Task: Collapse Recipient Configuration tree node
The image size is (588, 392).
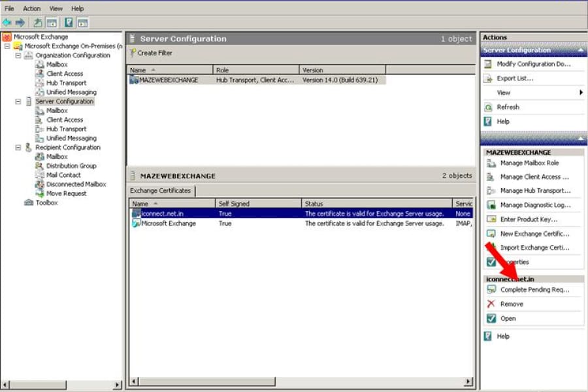Action: point(18,148)
